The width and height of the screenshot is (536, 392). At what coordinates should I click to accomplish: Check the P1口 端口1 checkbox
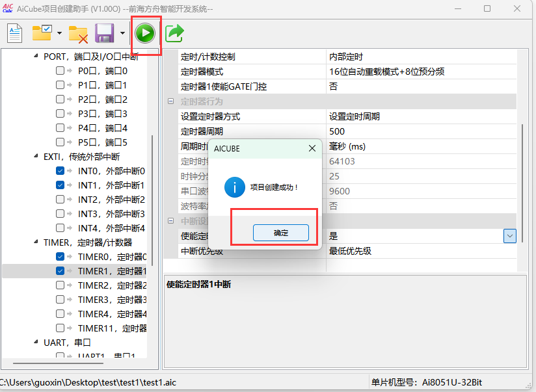[x=60, y=85]
